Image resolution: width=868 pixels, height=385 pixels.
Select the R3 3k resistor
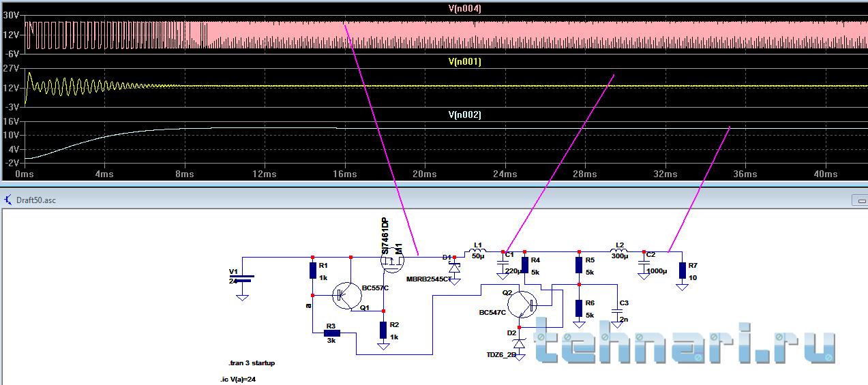click(331, 333)
